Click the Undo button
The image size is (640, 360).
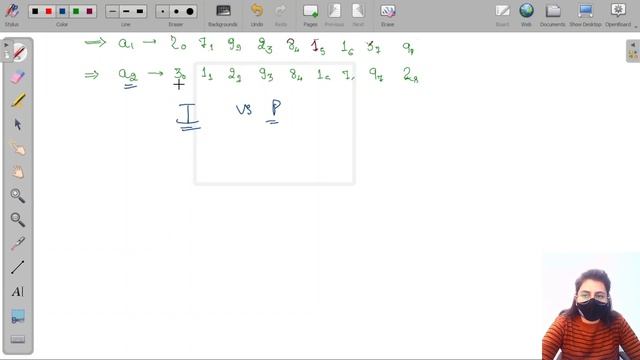257,14
